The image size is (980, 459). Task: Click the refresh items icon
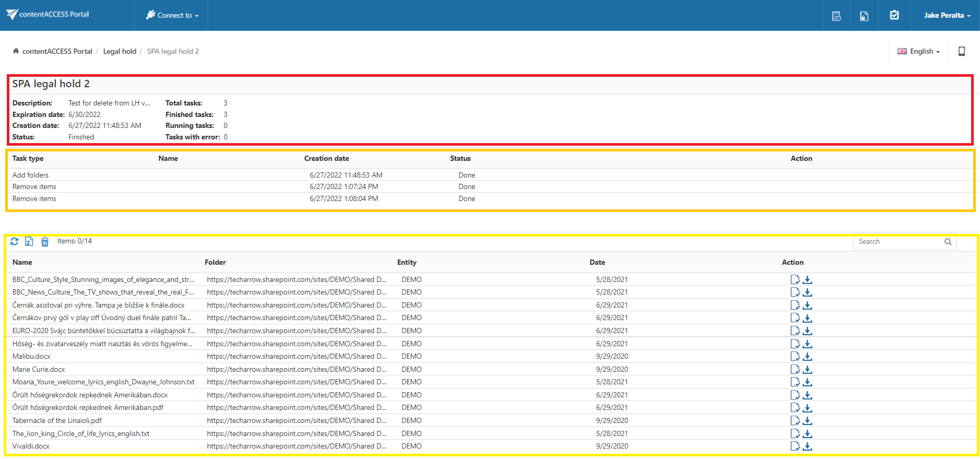(14, 241)
